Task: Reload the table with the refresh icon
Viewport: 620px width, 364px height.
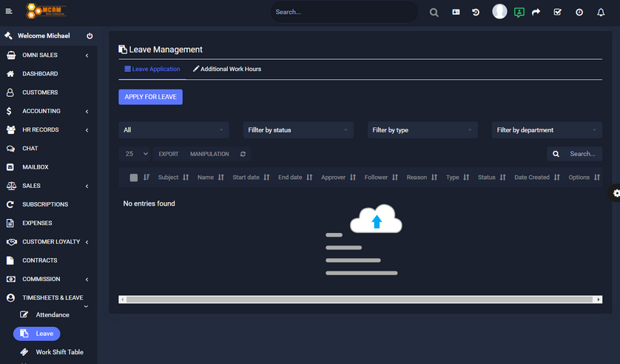Action: [x=243, y=154]
